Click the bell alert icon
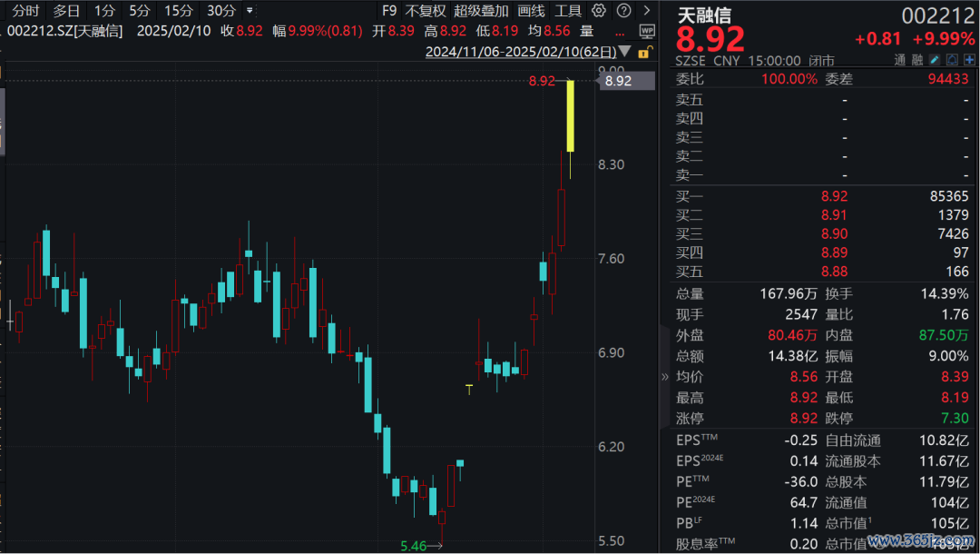This screenshot has height=554, width=980. [952, 60]
